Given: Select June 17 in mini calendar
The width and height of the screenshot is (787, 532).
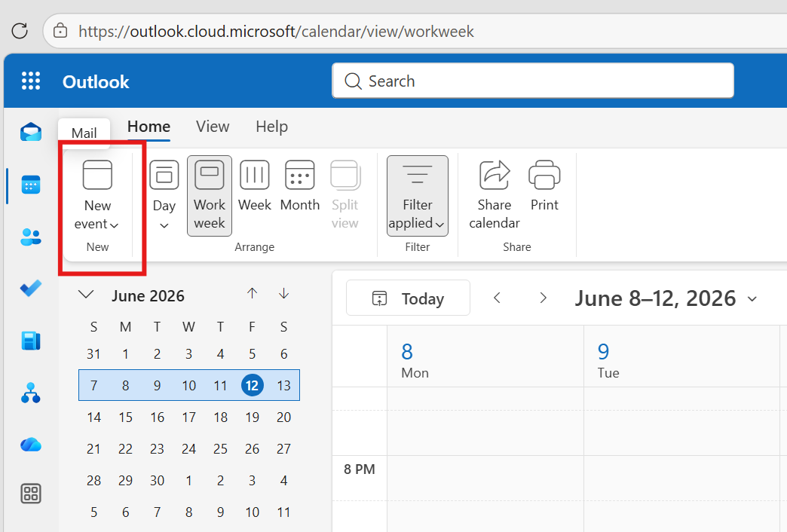Looking at the screenshot, I should (x=188, y=417).
